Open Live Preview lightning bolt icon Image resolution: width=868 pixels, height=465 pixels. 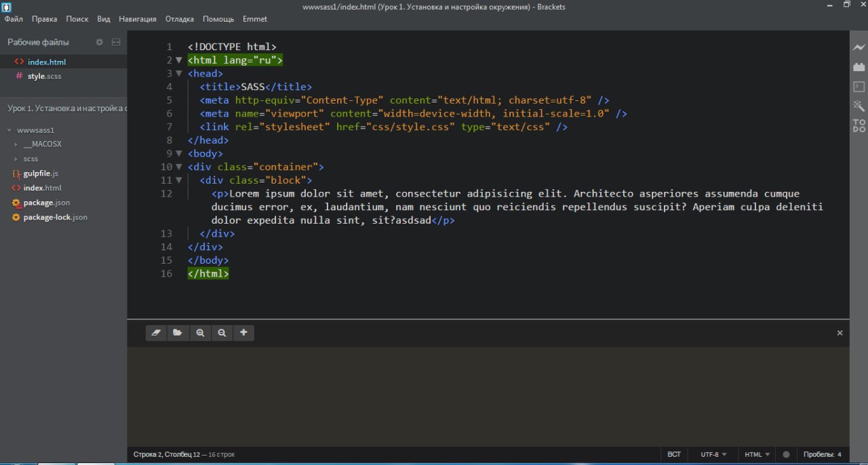(859, 47)
